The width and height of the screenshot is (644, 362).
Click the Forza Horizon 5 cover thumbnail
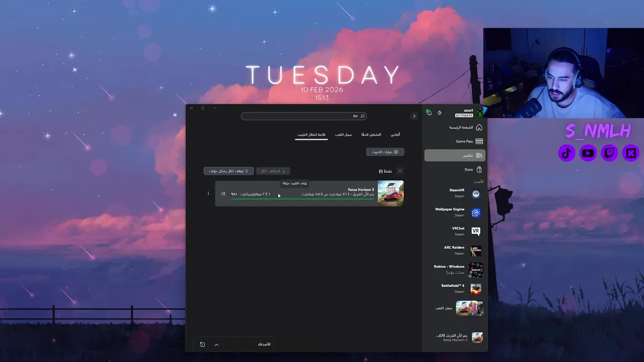click(390, 193)
